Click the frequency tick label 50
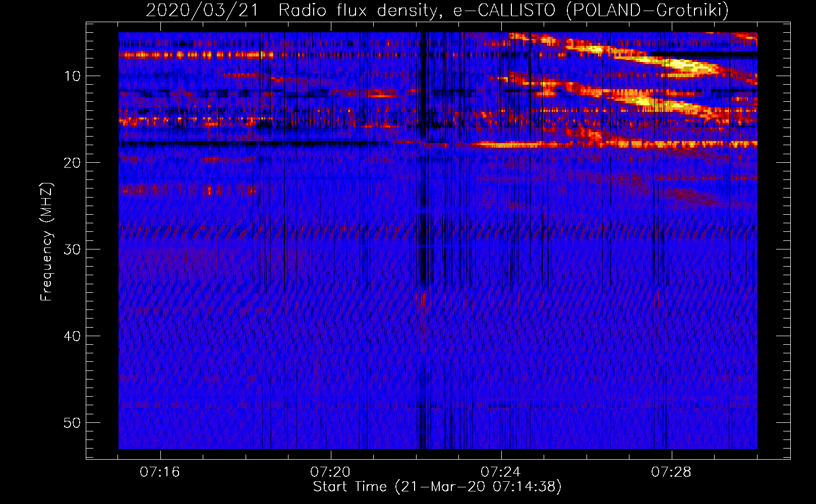 [73, 423]
